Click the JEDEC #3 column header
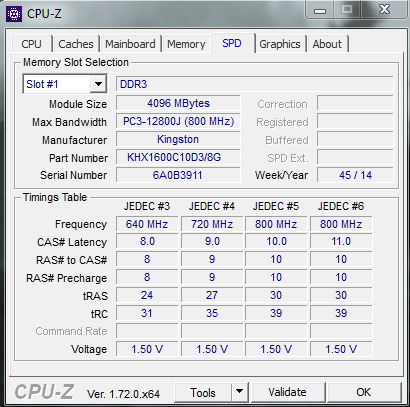410x407 pixels. pyautogui.click(x=147, y=206)
